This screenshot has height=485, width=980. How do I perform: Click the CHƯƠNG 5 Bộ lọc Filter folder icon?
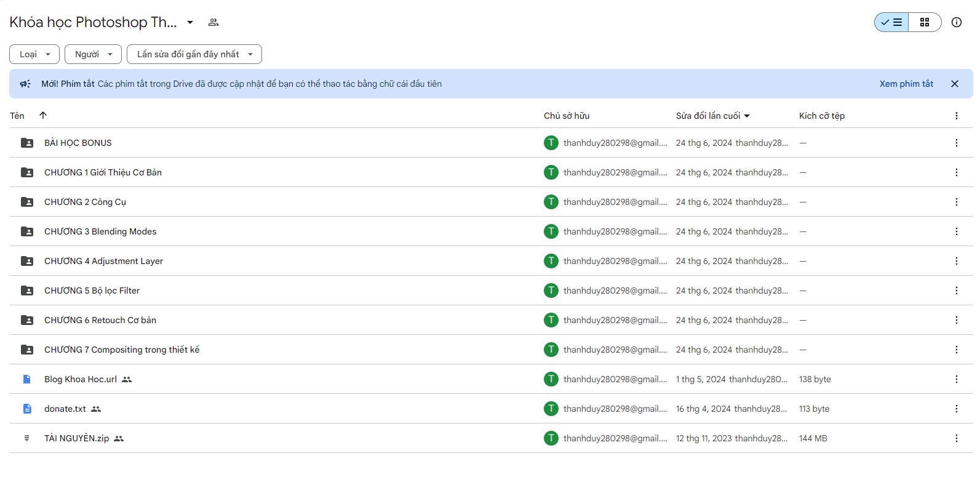(x=27, y=291)
